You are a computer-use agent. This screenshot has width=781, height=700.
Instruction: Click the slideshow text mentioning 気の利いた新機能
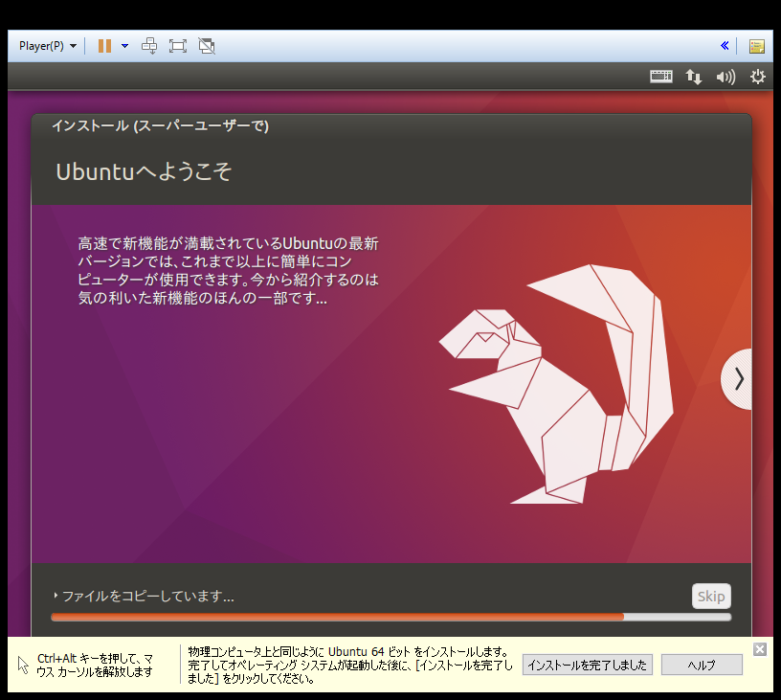(228, 271)
